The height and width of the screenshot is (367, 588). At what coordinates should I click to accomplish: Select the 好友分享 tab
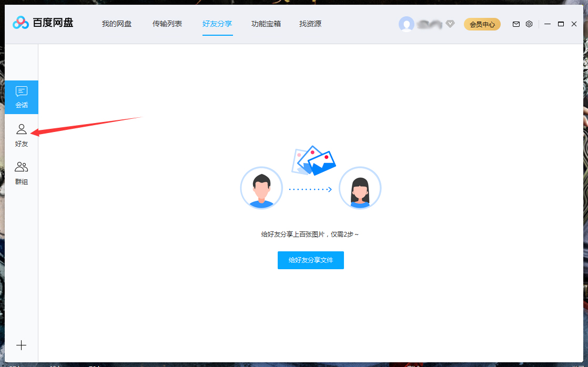[217, 24]
